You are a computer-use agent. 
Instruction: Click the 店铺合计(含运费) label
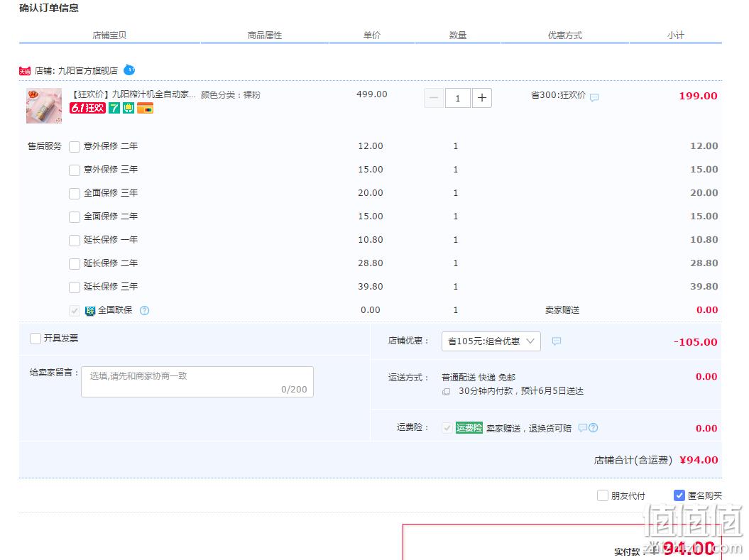(x=633, y=460)
